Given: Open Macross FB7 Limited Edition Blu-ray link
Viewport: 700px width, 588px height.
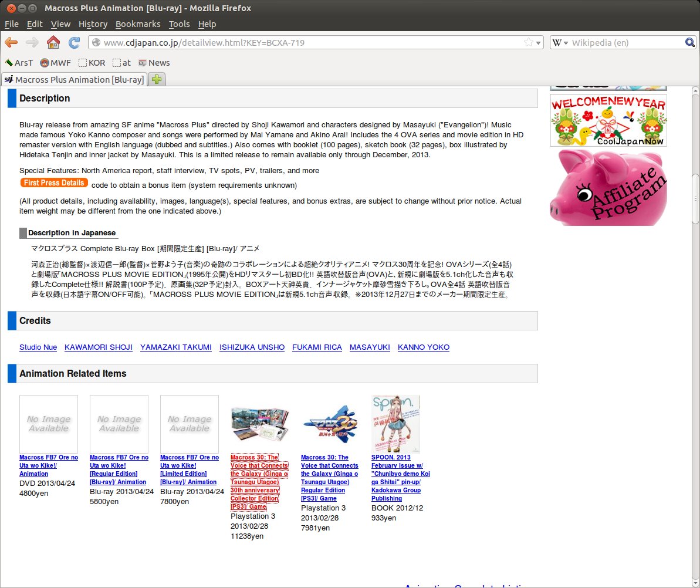Looking at the screenshot, I should 190,469.
